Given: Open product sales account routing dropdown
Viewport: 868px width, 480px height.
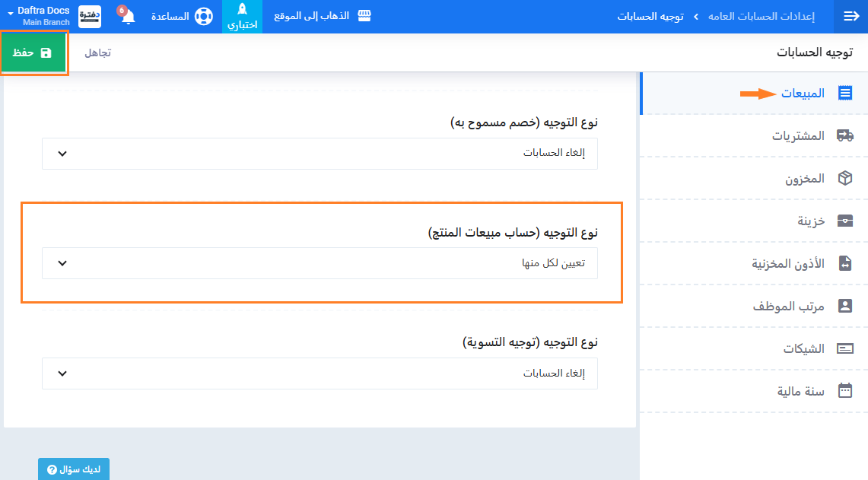Looking at the screenshot, I should click(320, 263).
